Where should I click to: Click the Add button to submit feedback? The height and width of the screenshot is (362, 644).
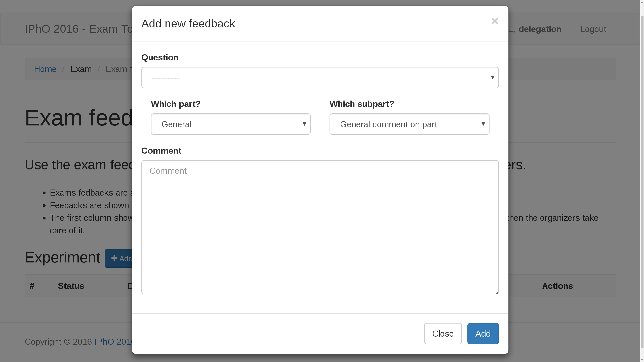click(x=482, y=333)
